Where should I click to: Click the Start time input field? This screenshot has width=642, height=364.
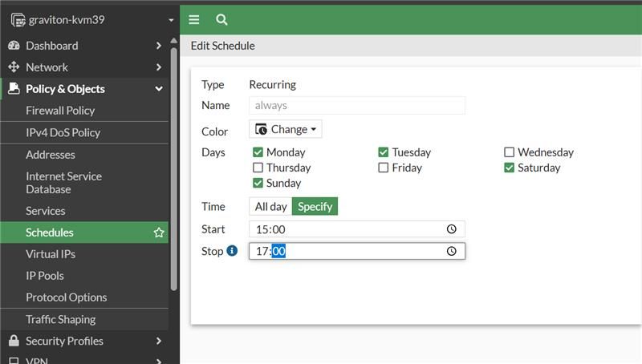click(x=345, y=229)
